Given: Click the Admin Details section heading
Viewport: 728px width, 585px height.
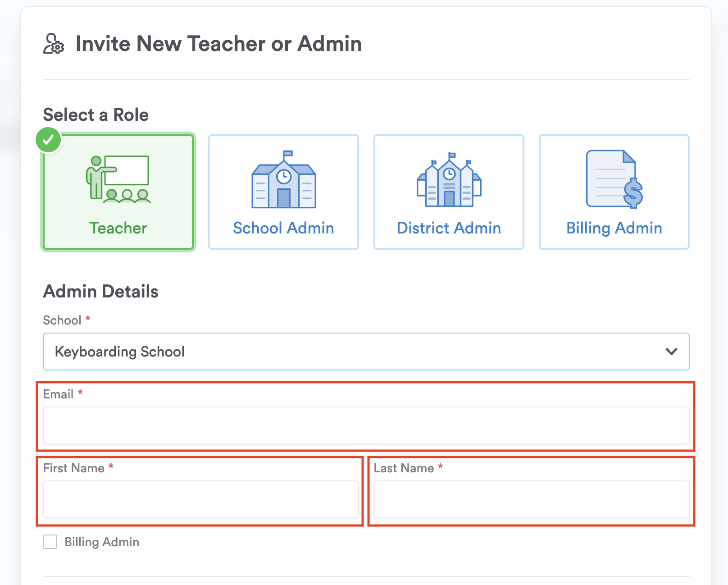Looking at the screenshot, I should click(100, 292).
